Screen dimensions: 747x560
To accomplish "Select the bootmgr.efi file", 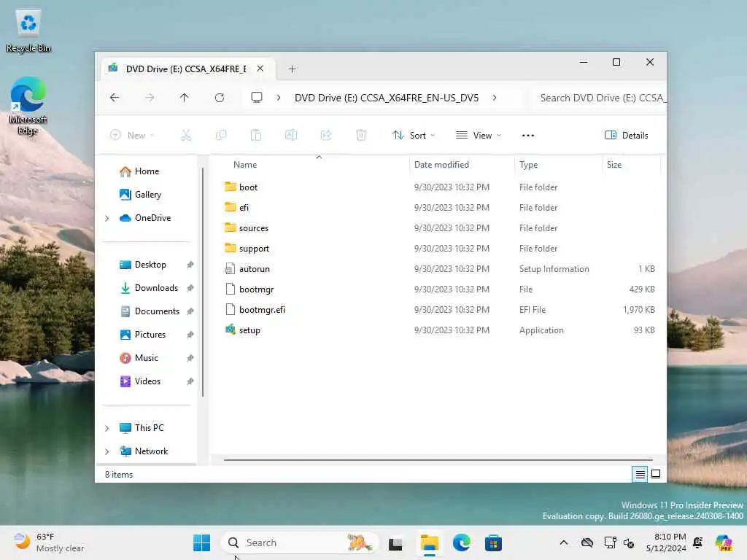I will click(x=438, y=309).
